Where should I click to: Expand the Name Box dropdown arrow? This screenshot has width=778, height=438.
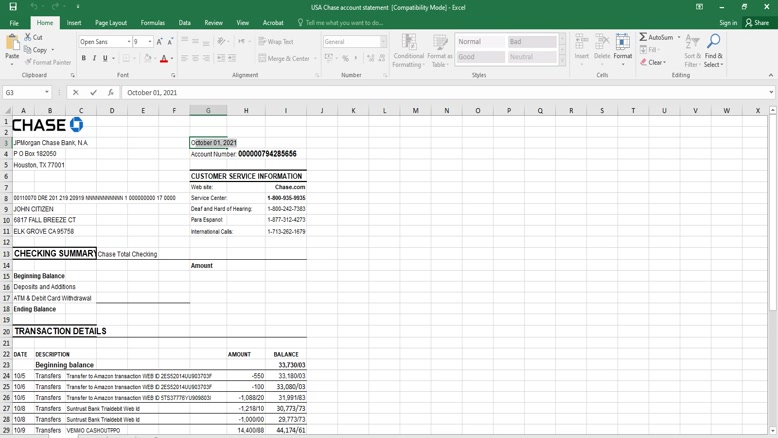pos(47,93)
